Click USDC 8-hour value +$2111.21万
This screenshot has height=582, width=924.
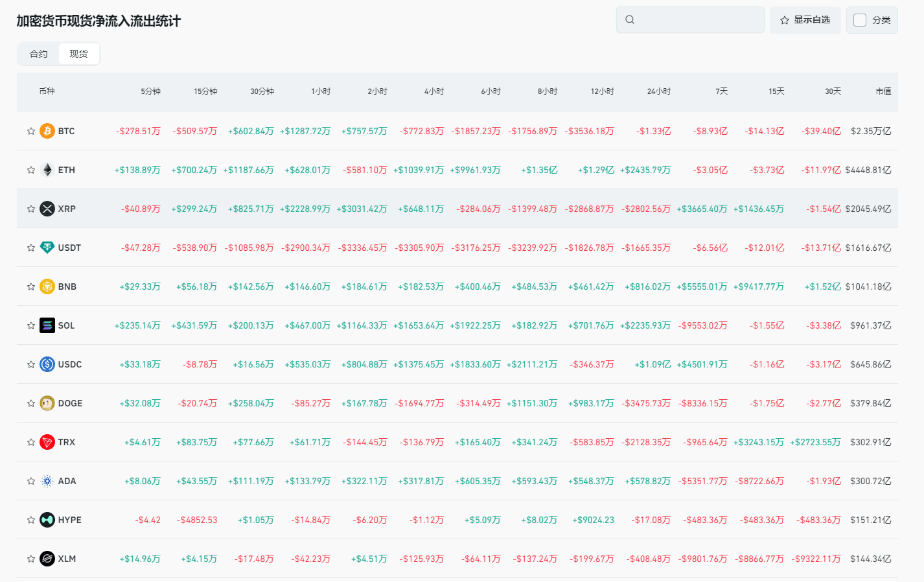coord(532,364)
